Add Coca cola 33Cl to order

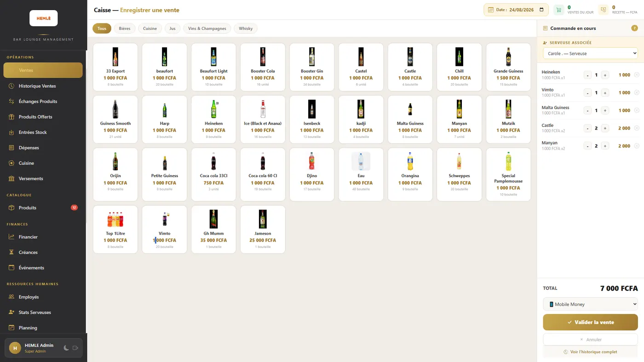click(213, 174)
